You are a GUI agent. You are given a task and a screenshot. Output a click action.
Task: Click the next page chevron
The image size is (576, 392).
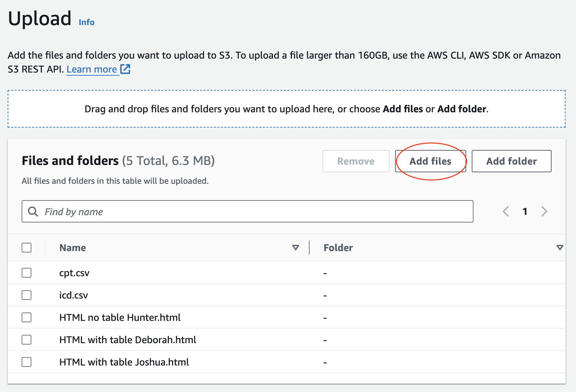click(544, 211)
